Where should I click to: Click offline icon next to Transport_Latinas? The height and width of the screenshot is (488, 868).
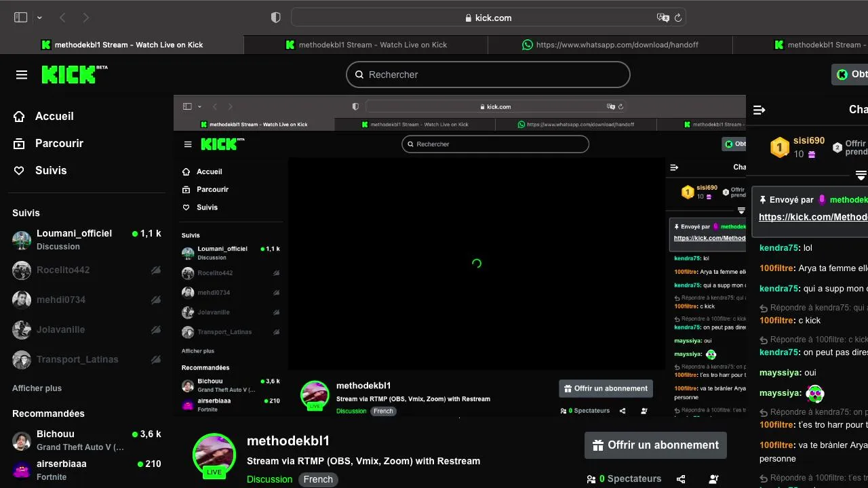tap(156, 359)
